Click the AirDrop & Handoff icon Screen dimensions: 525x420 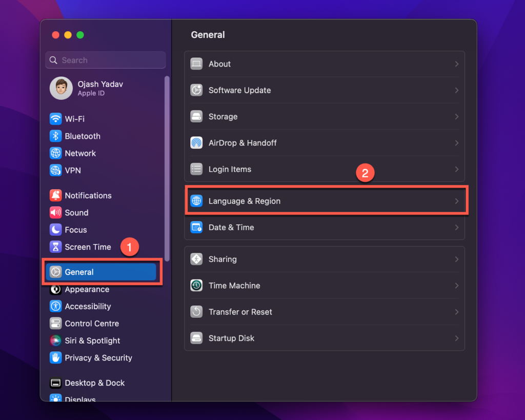click(x=196, y=143)
